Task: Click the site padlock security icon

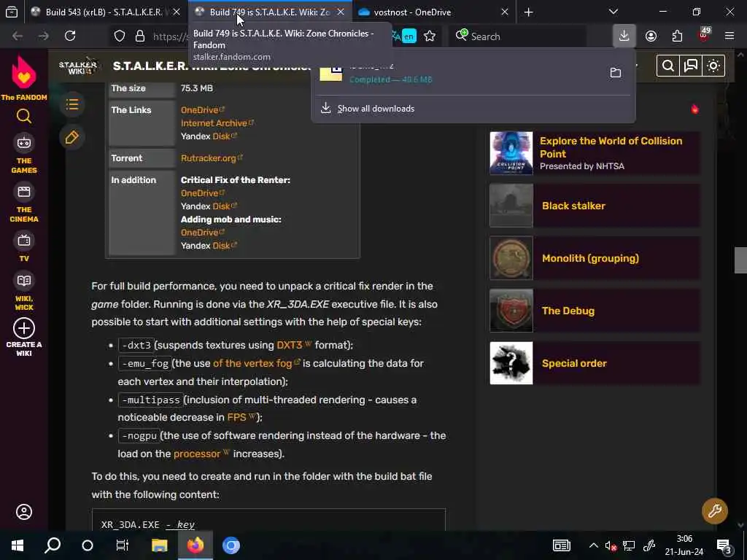Action: [139, 36]
